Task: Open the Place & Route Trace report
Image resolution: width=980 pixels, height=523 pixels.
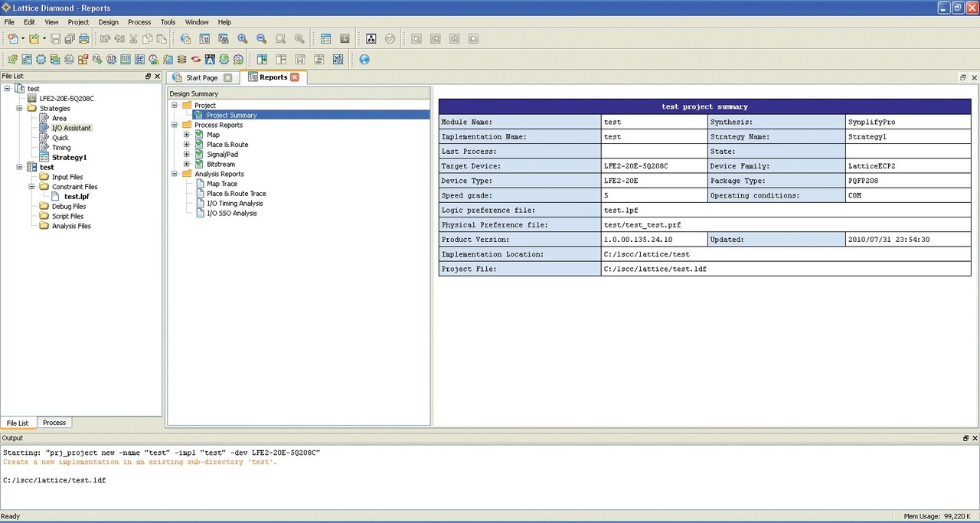Action: click(x=237, y=194)
